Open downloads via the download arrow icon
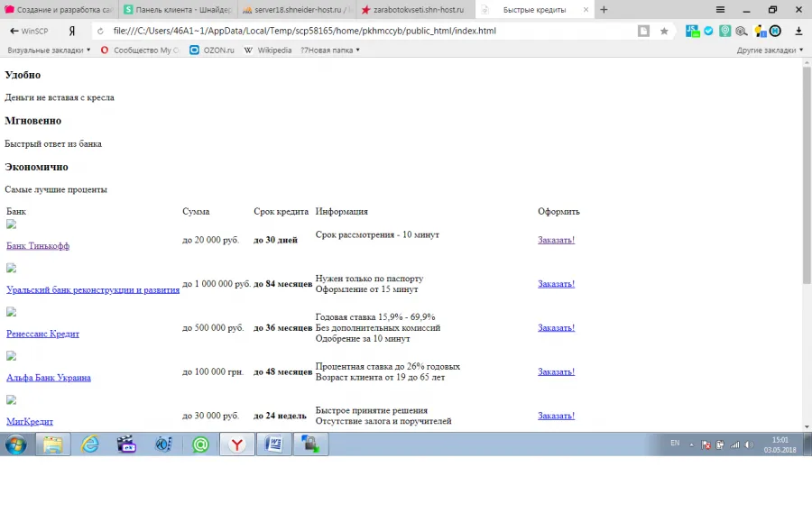This screenshot has width=812, height=513. 798,31
